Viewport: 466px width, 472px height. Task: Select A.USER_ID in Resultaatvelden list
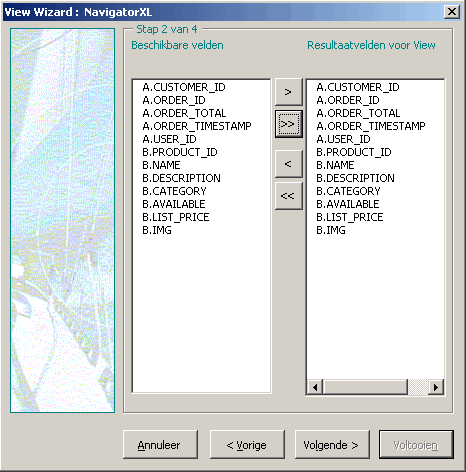click(x=343, y=139)
